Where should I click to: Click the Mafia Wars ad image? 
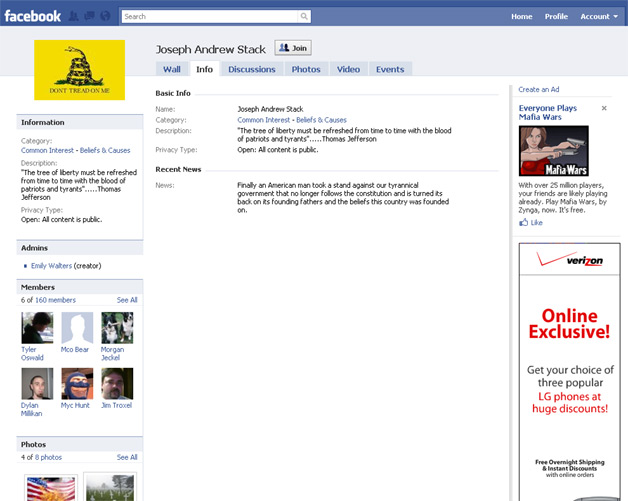pyautogui.click(x=554, y=151)
